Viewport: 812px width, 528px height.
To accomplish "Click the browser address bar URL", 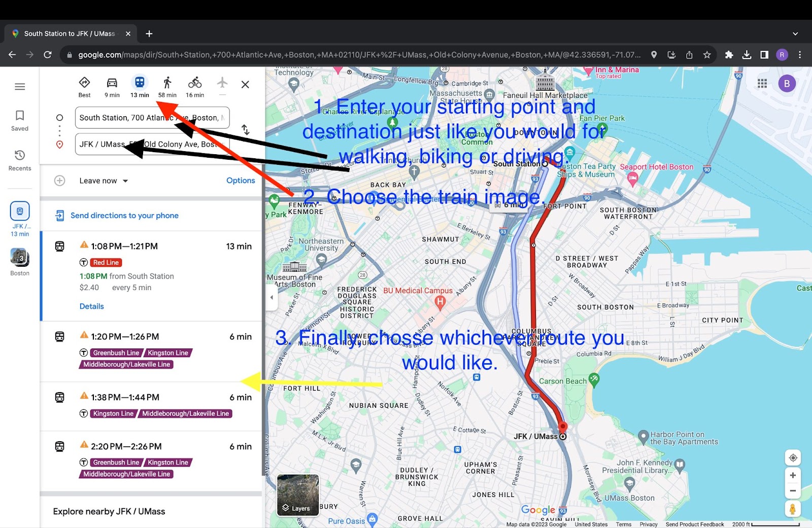I will click(359, 55).
